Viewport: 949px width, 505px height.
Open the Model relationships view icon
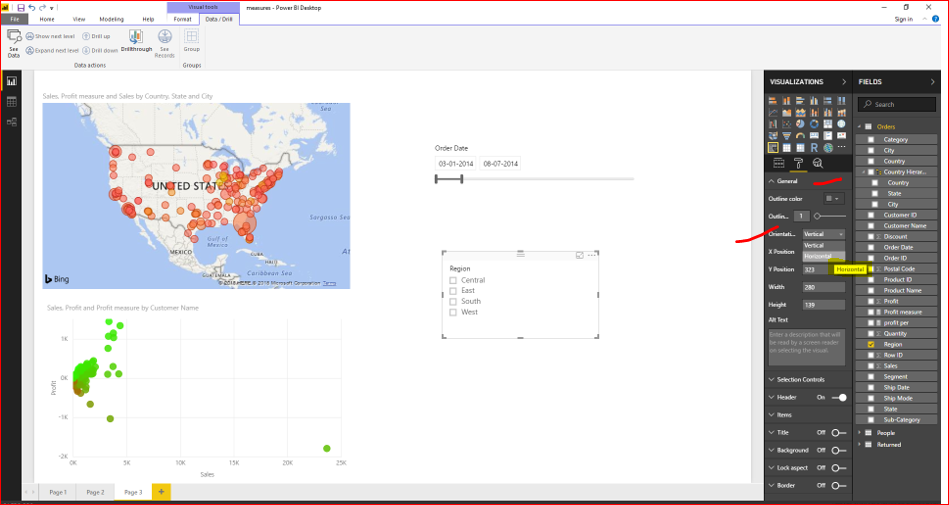[11, 122]
